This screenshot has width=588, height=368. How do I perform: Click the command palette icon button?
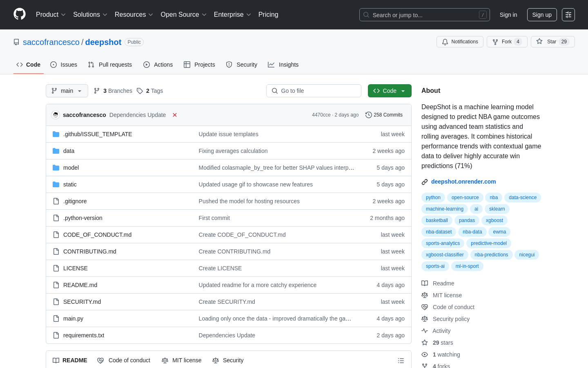568,15
